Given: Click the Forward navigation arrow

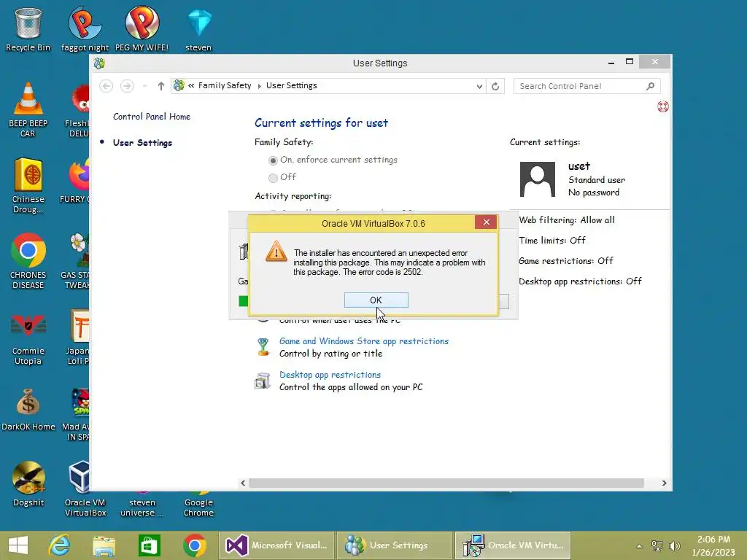Looking at the screenshot, I should pyautogui.click(x=127, y=86).
